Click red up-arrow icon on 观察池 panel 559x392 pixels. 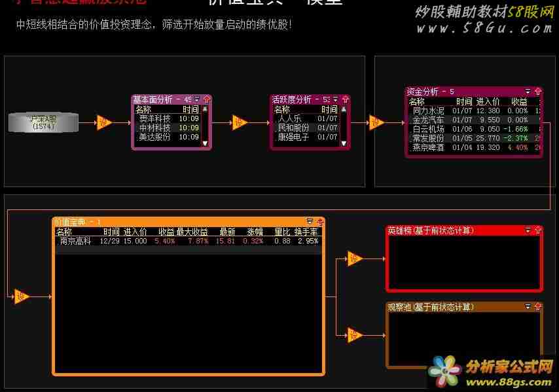pyautogui.click(x=537, y=307)
